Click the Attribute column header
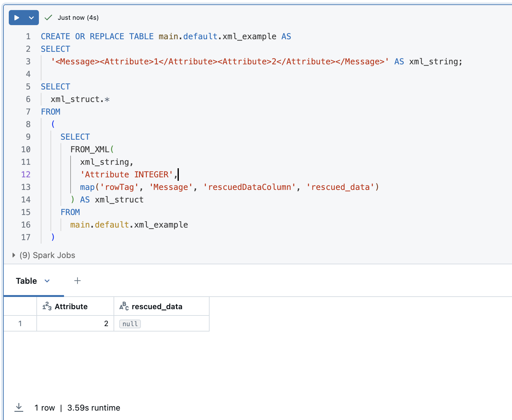This screenshot has width=512, height=420. pos(71,306)
